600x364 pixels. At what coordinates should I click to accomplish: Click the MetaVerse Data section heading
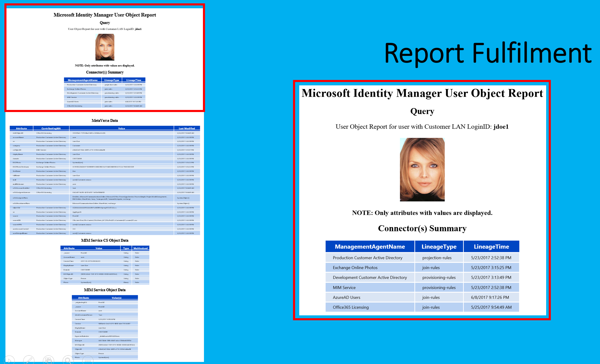105,121
